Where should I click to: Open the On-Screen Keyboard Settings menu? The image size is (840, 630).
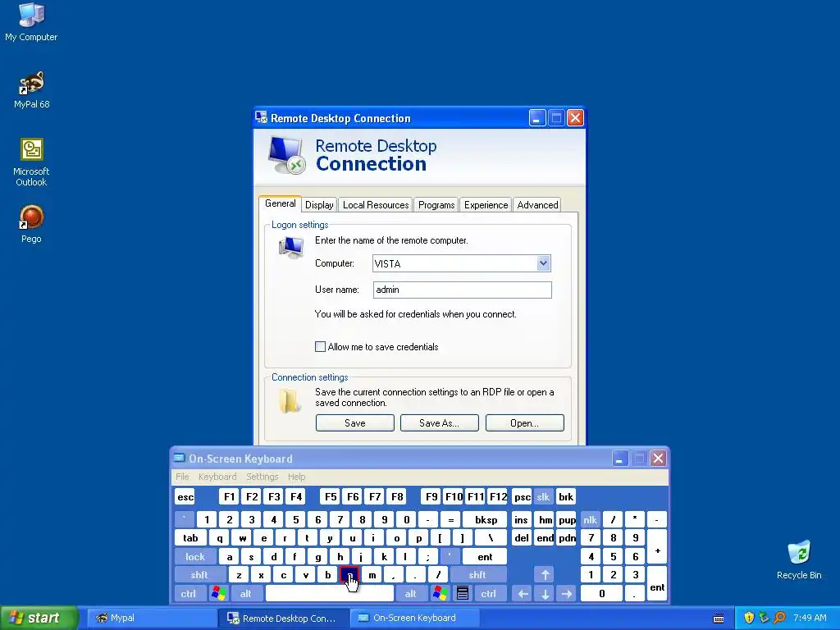262,477
